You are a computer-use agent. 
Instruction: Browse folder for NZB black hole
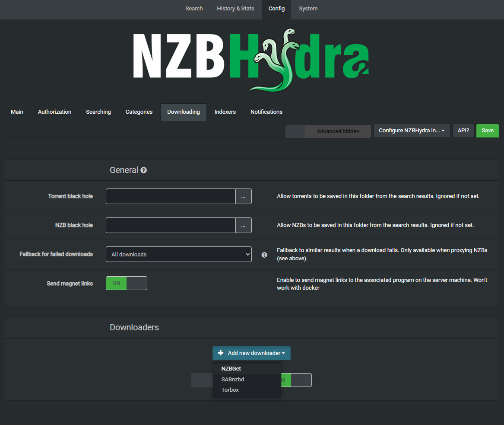click(x=243, y=225)
